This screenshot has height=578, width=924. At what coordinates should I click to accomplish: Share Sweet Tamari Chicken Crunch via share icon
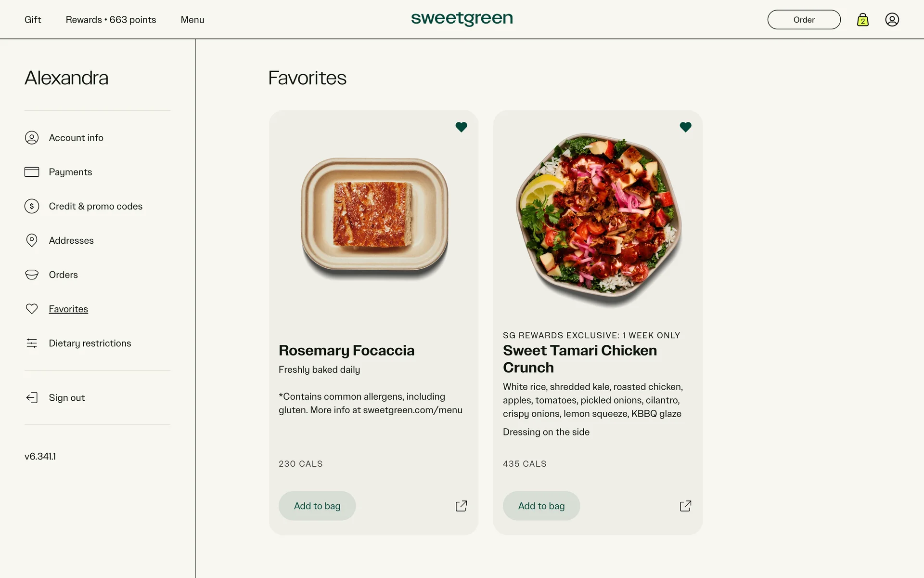(x=685, y=506)
